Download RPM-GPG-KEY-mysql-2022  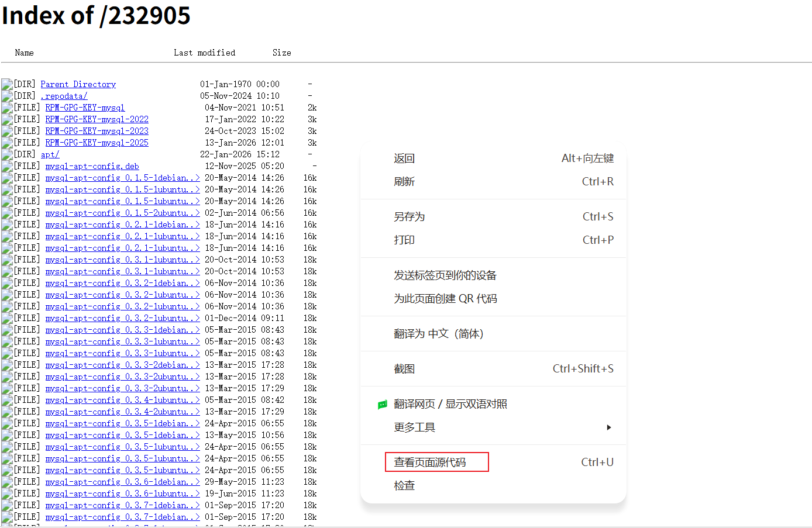pyautogui.click(x=97, y=119)
